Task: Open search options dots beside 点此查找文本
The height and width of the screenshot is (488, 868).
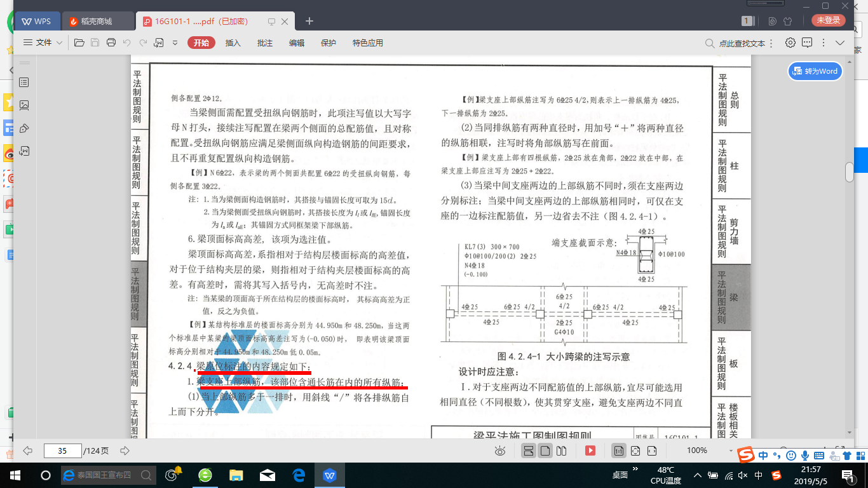Action: tap(771, 43)
